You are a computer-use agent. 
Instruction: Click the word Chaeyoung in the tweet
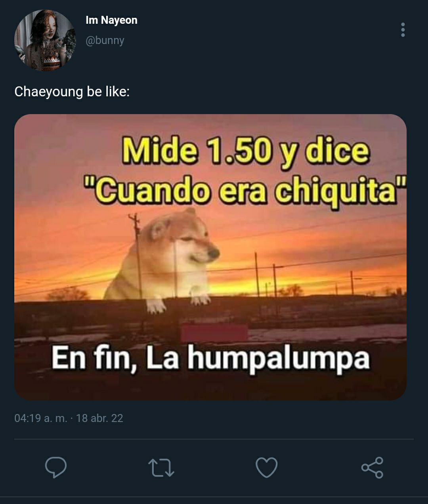pos(49,92)
